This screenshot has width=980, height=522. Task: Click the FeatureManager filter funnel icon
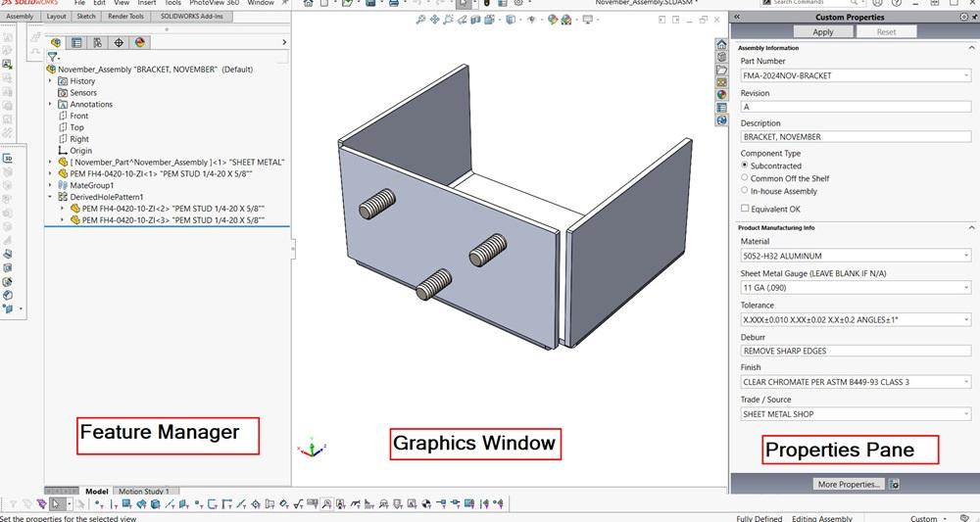53,57
